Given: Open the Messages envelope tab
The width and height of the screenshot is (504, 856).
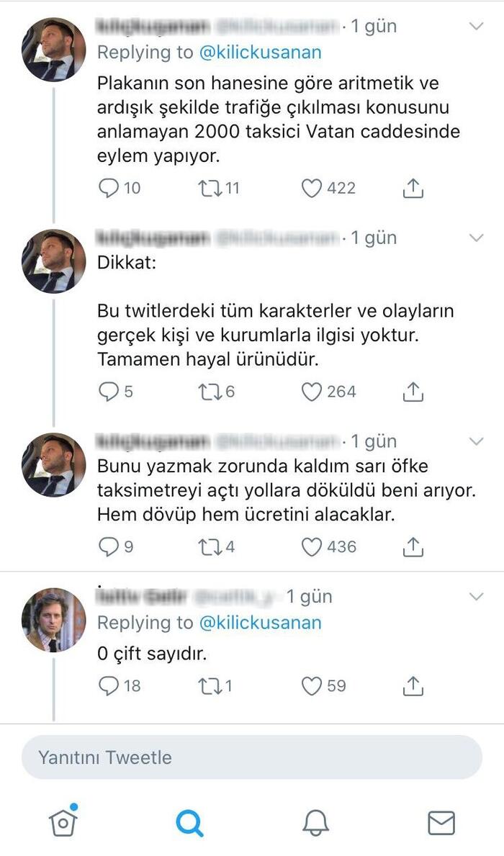Looking at the screenshot, I should (x=441, y=822).
